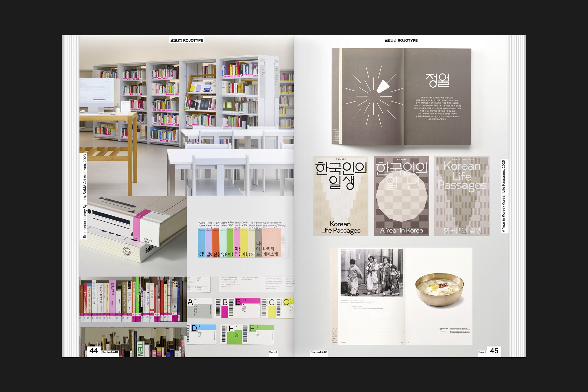Click the vertical caption 'Reference Library System, SeMA Art Archives, 2023'
This screenshot has height=392, width=588.
[85, 196]
